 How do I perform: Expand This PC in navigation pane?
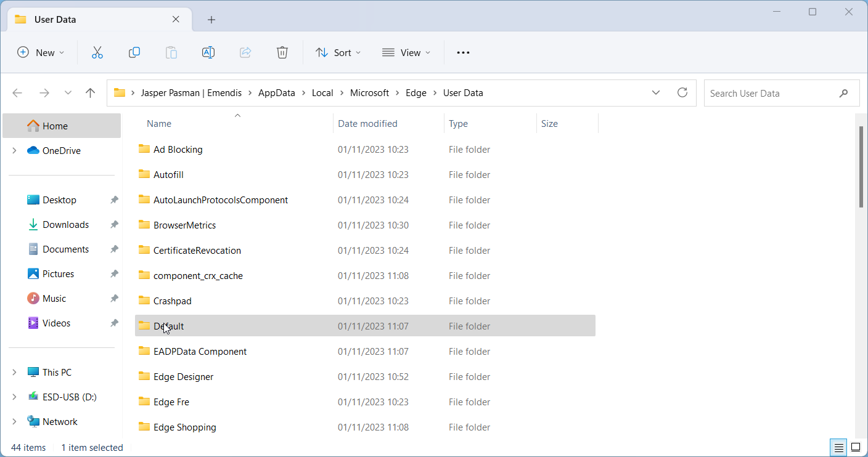click(14, 373)
